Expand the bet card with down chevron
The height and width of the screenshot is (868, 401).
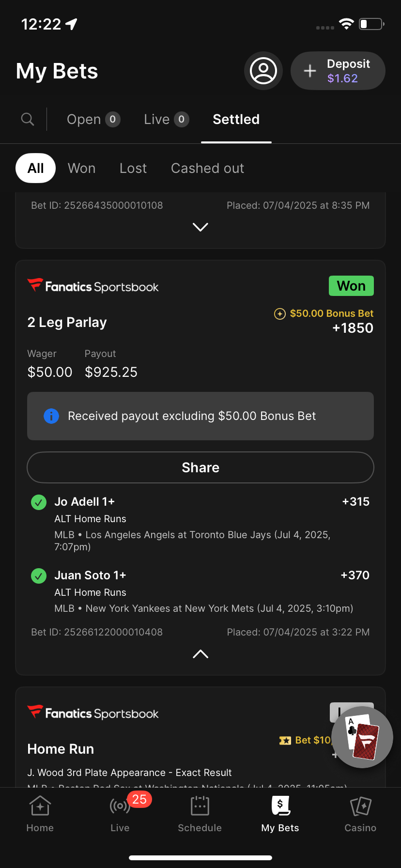point(200,227)
